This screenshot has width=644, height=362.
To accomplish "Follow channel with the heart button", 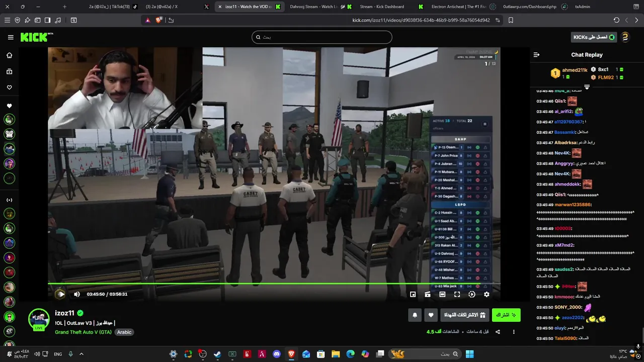I will [x=431, y=315].
